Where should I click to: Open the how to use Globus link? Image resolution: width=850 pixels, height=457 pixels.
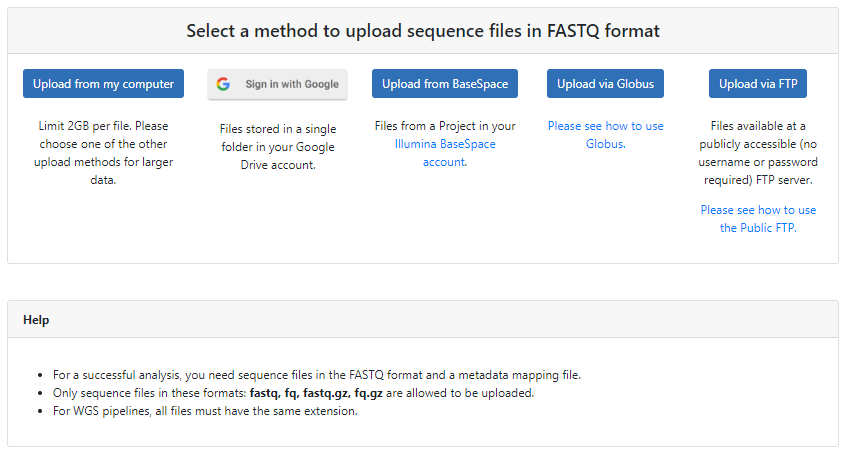coord(606,135)
